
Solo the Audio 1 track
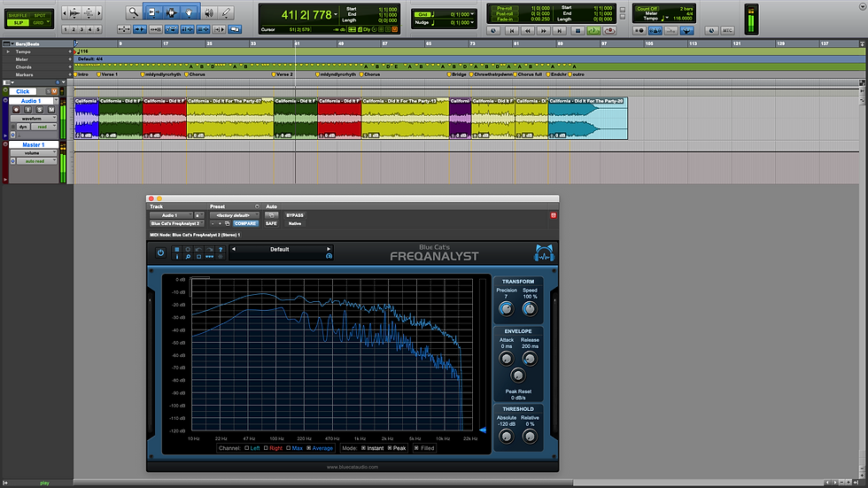(39, 110)
